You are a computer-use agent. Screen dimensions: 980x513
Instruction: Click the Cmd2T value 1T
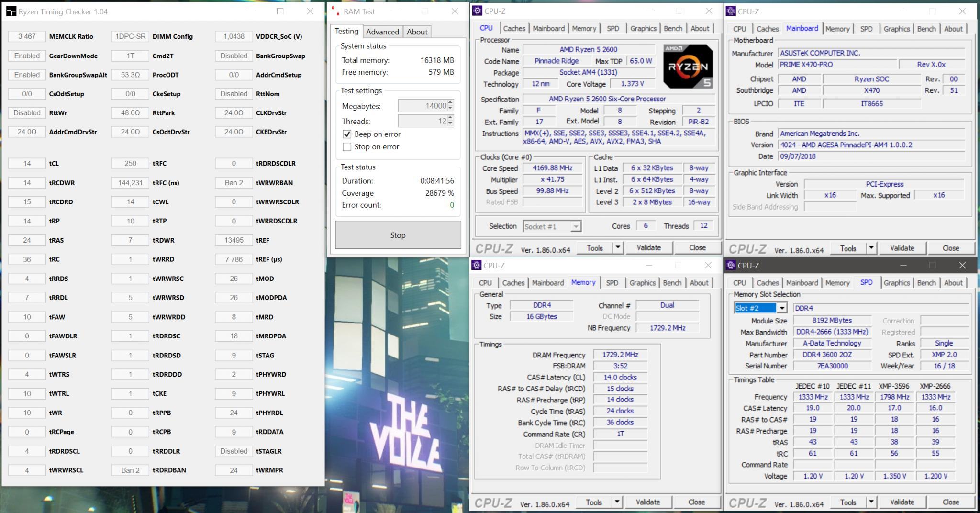130,56
